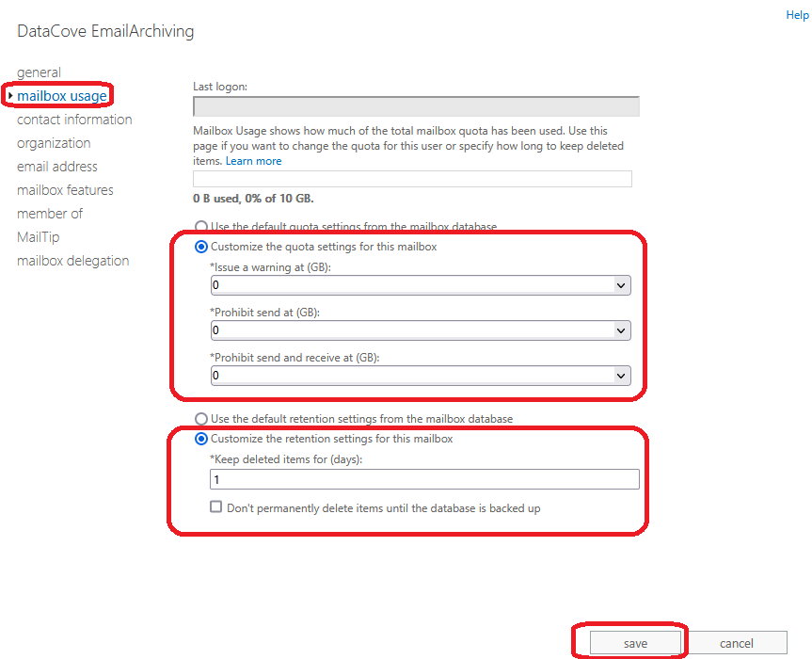This screenshot has height=659, width=812.
Task: Select default retention settings radio button
Action: coord(200,419)
